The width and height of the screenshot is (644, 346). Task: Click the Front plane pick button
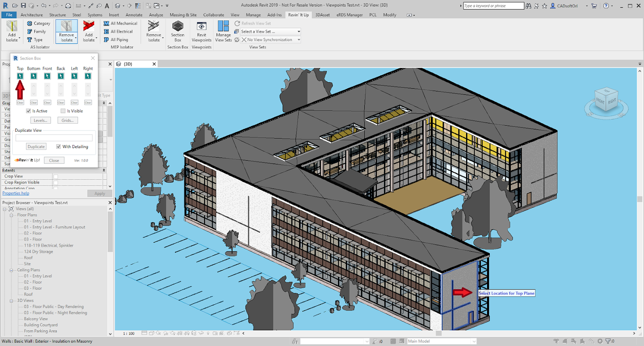pos(47,76)
